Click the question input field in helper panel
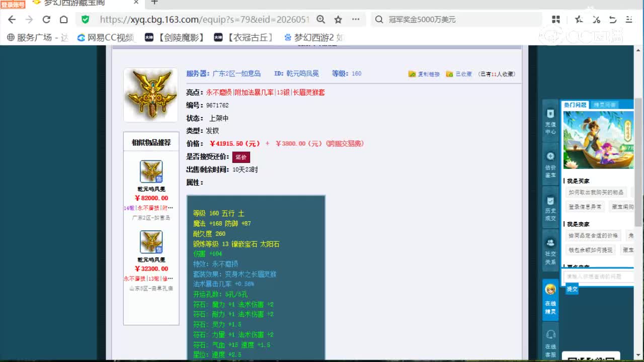644x362 pixels. pos(598,276)
